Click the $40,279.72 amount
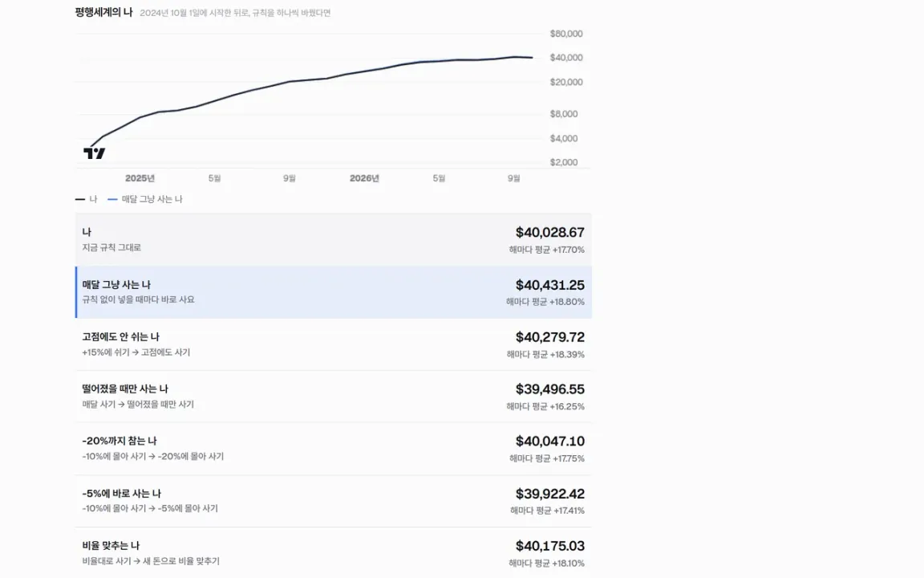 point(549,337)
